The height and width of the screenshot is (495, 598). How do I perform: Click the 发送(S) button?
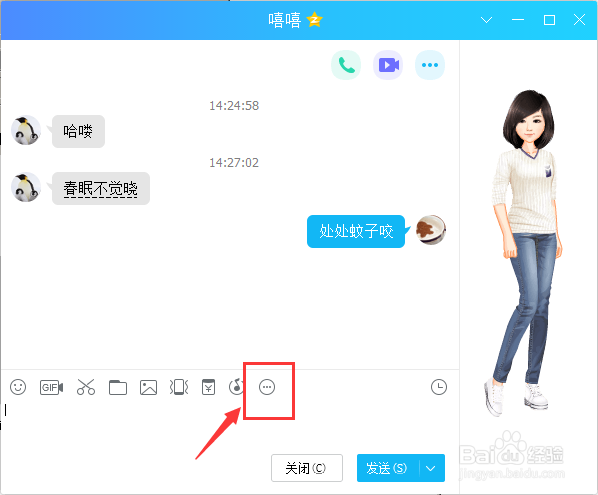pos(387,468)
